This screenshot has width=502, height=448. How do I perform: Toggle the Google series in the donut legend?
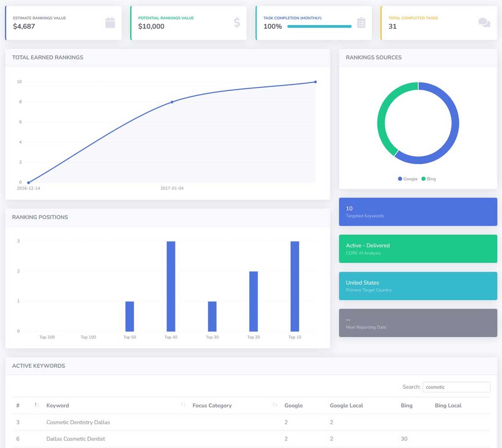(x=407, y=179)
